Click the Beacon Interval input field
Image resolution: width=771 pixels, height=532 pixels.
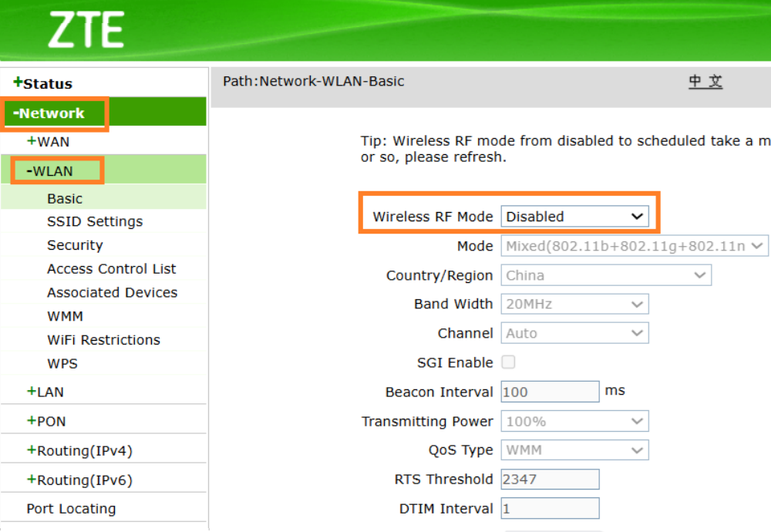pyautogui.click(x=550, y=391)
